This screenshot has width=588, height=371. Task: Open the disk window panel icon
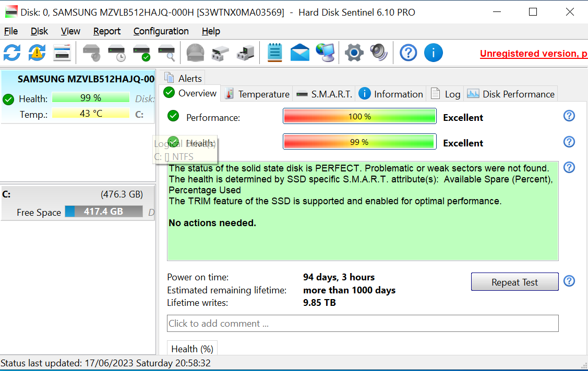62,53
